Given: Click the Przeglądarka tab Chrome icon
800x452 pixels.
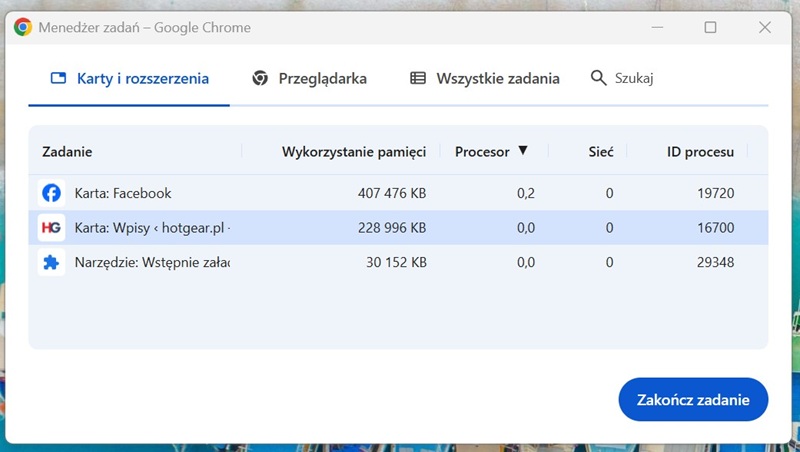Looking at the screenshot, I should coord(260,78).
